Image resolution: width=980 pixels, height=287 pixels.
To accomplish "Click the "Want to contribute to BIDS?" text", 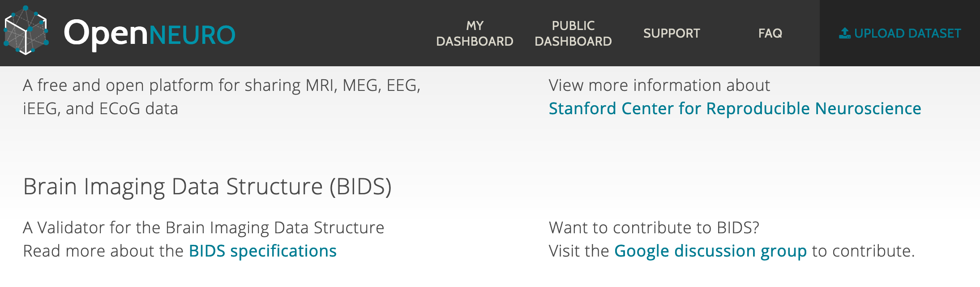I will pyautogui.click(x=654, y=228).
